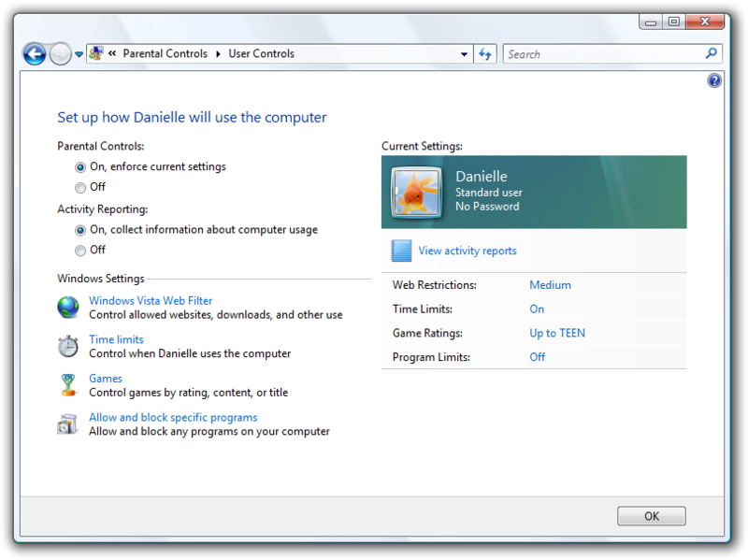Select Activity Reporting Off radio option
This screenshot has height=560, width=748.
[x=80, y=251]
